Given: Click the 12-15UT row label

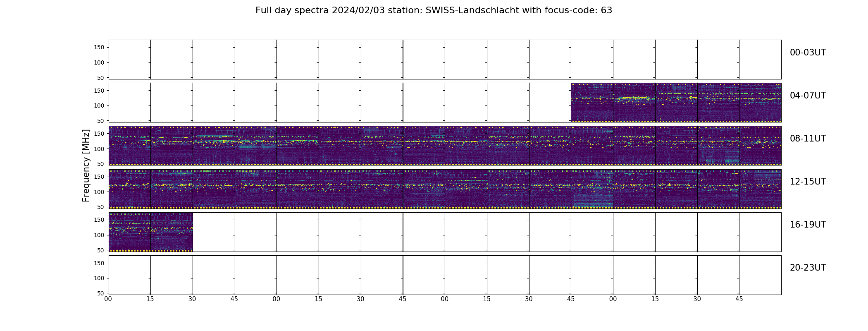Looking at the screenshot, I should [x=808, y=182].
